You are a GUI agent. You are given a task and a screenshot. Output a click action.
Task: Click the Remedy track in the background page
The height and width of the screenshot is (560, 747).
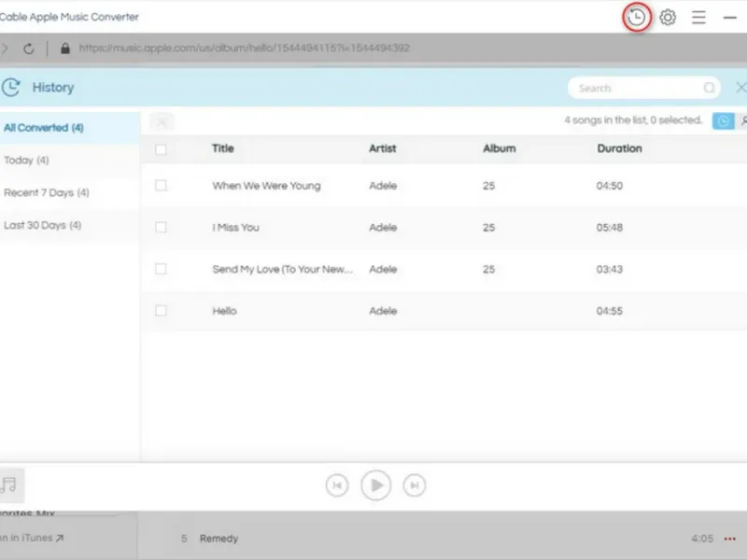(218, 539)
